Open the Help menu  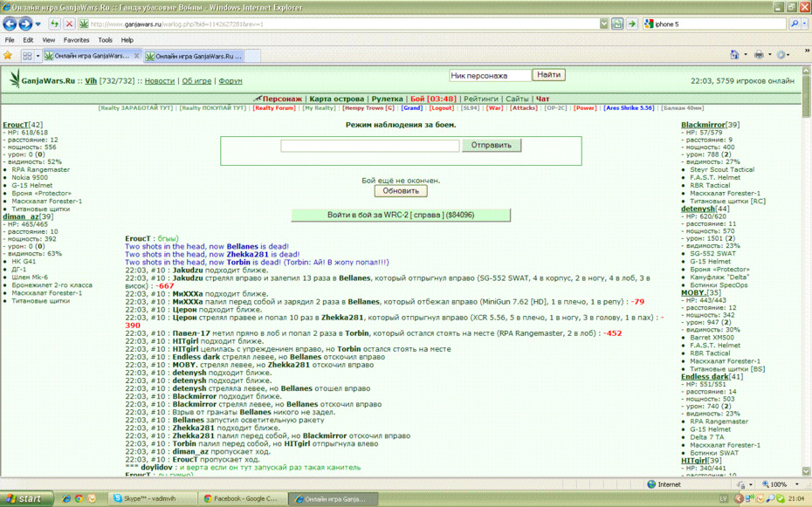click(127, 40)
